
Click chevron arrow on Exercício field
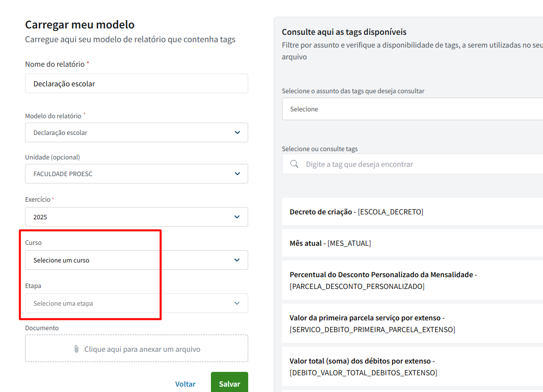click(237, 217)
